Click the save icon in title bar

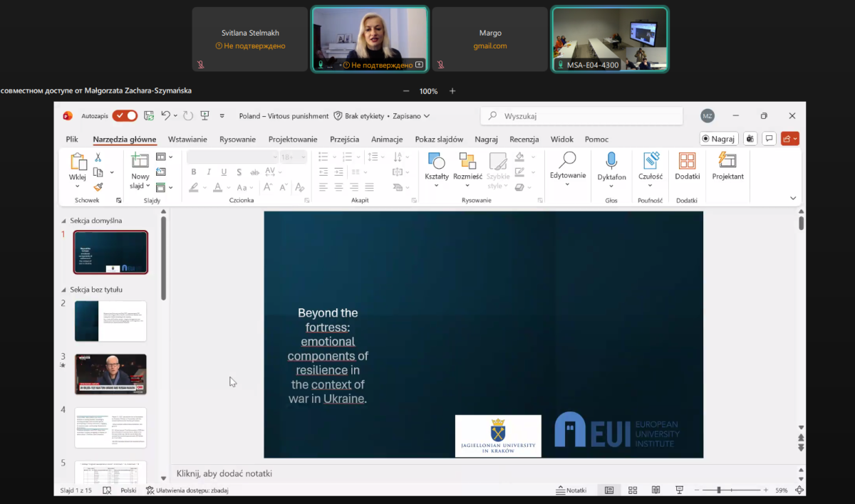[x=149, y=116]
